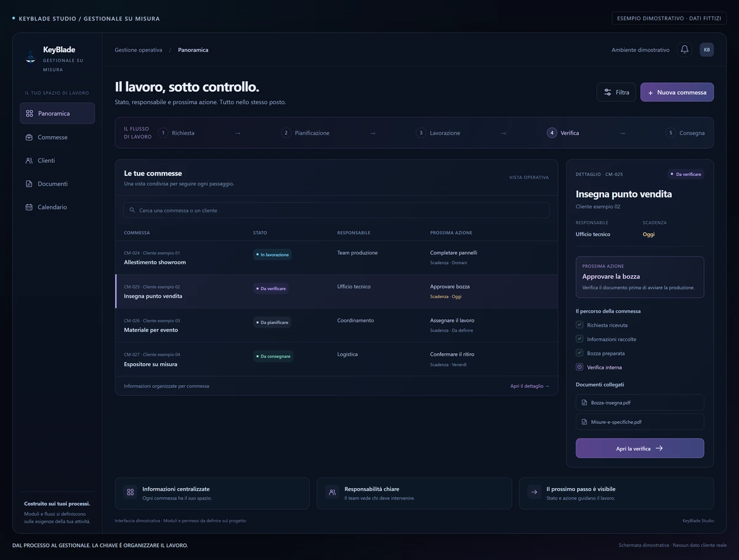Click the Responsabile column header
This screenshot has height=560, width=739.
[x=354, y=233]
